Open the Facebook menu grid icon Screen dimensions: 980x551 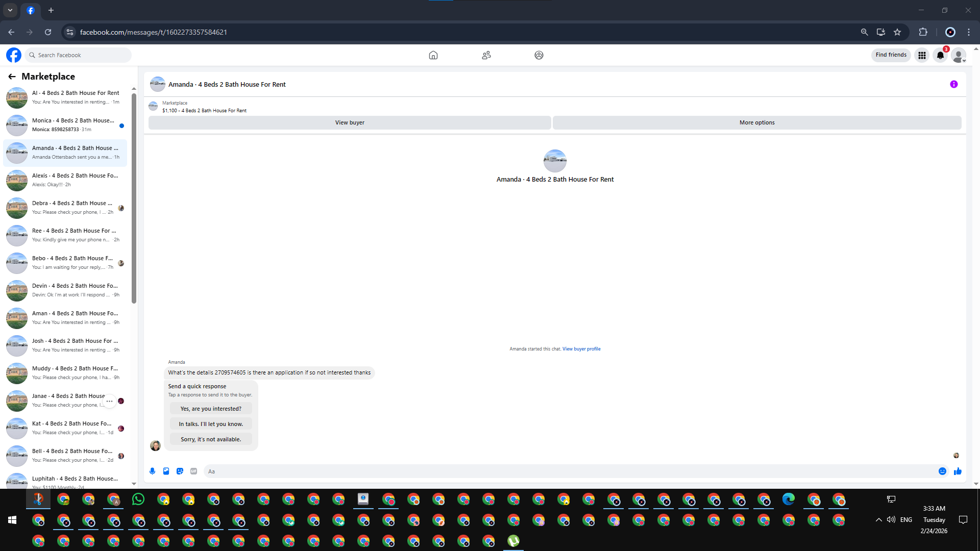point(922,55)
